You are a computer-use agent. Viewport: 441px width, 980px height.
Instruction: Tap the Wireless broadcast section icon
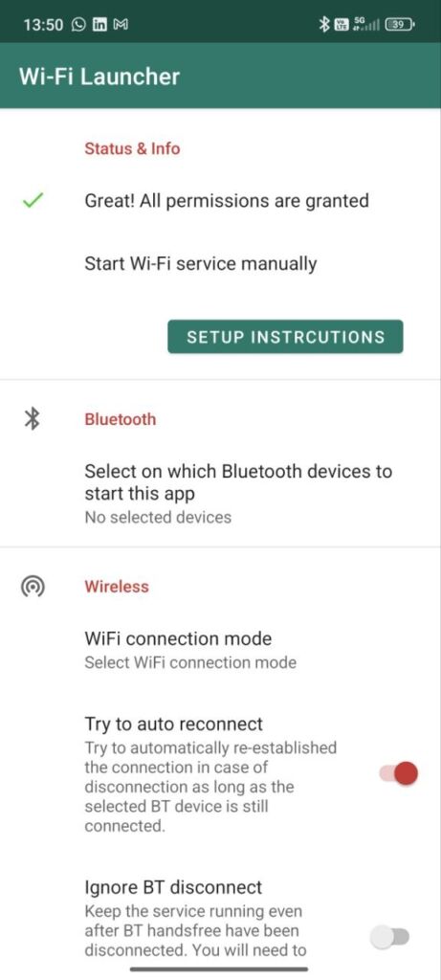point(33,587)
